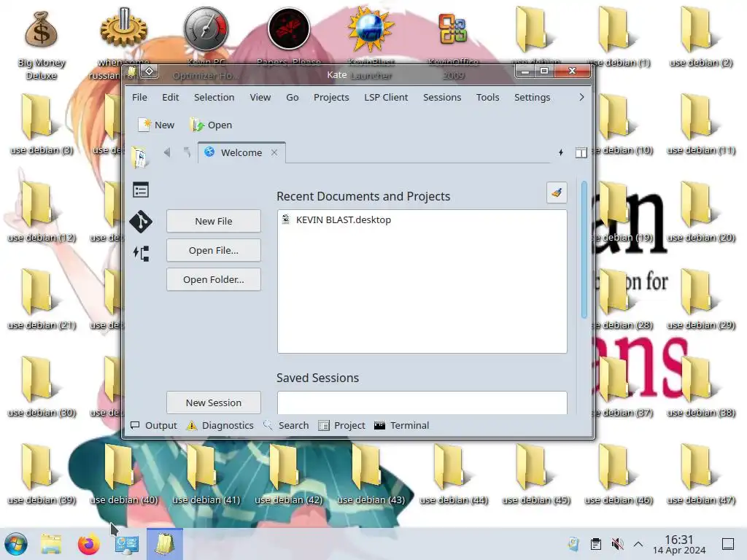Toggle the Search bottom panel
747x560 pixels.
(x=286, y=425)
